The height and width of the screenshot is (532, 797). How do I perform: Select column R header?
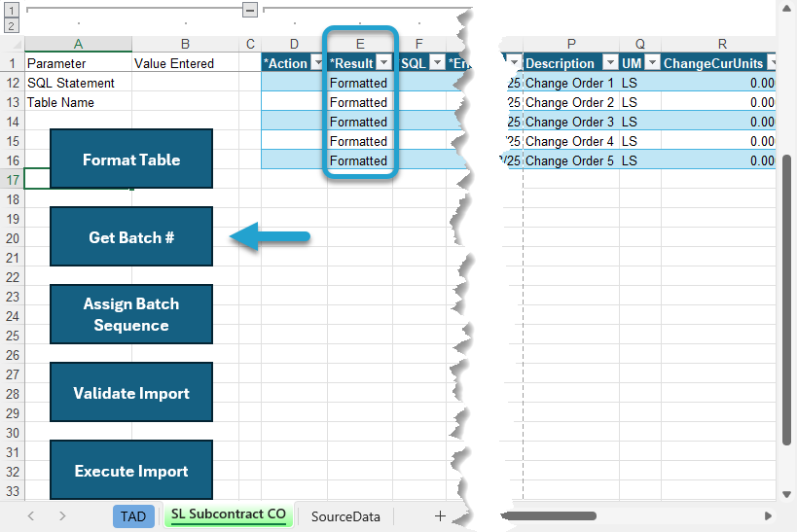click(x=722, y=44)
